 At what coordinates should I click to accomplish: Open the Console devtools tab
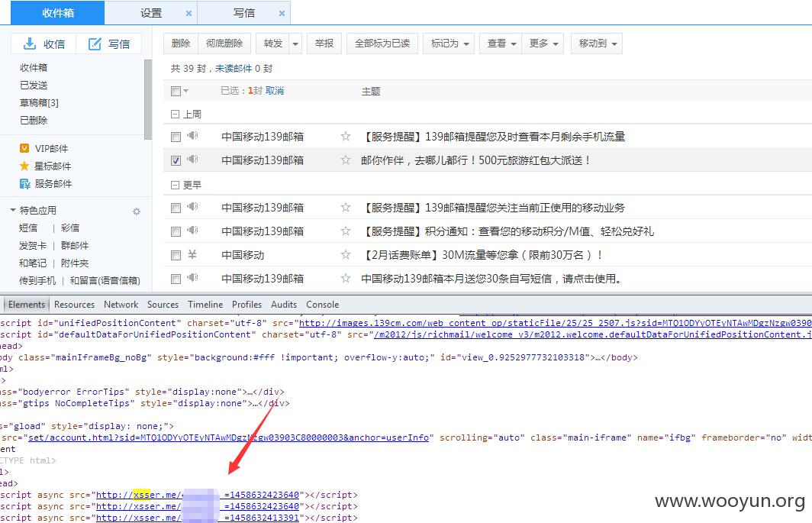tap(322, 305)
